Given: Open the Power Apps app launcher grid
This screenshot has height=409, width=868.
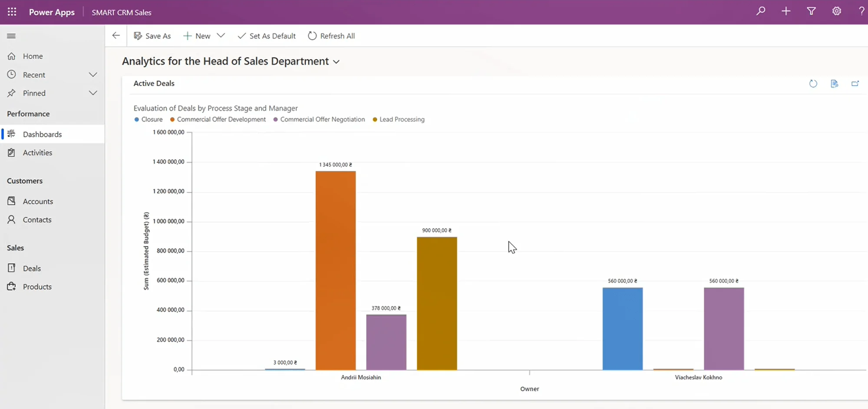Looking at the screenshot, I should click(12, 12).
